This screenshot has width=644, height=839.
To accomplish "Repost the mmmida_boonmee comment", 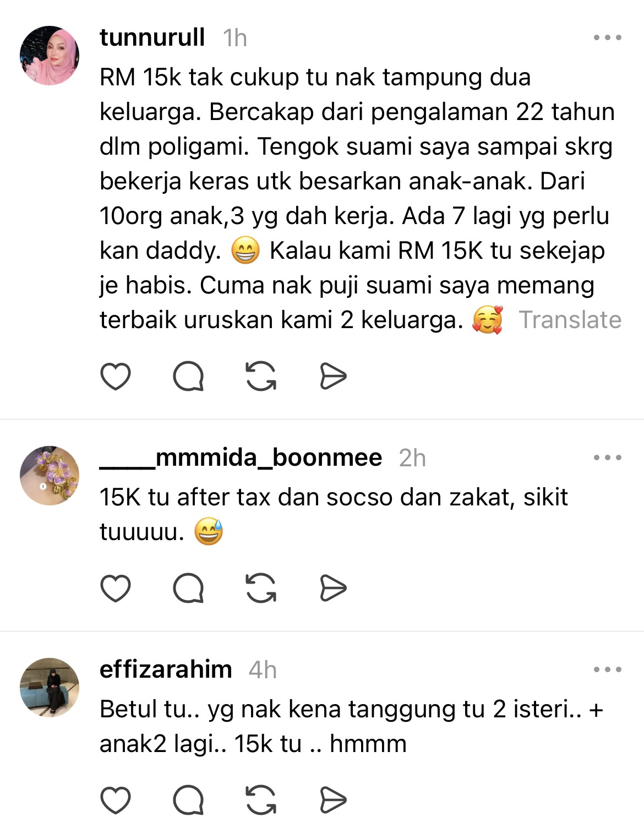I will tap(261, 588).
